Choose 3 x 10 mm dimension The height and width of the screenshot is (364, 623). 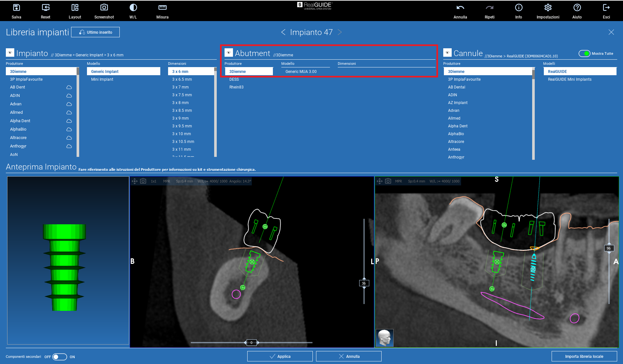pos(181,134)
